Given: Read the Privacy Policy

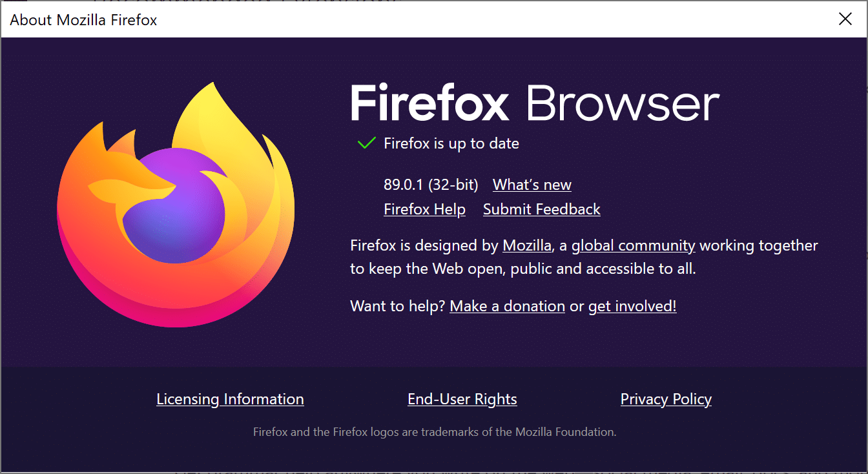Looking at the screenshot, I should [666, 399].
